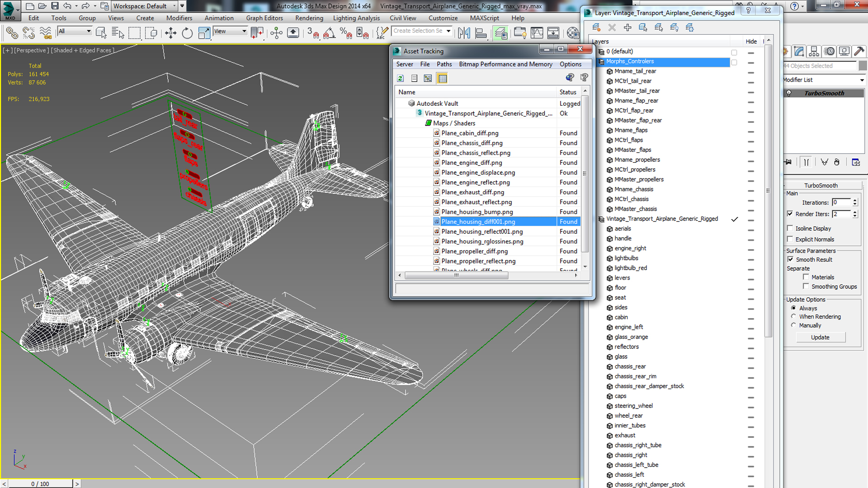This screenshot has height=488, width=868.
Task: Activate the Select and Scale tool
Action: 204,33
